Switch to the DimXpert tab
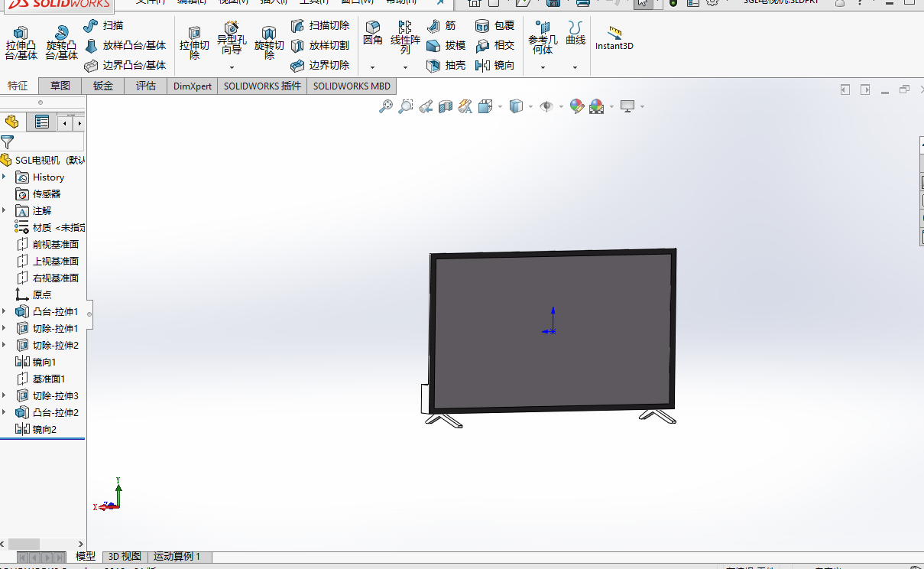Image resolution: width=924 pixels, height=569 pixels. pos(193,86)
